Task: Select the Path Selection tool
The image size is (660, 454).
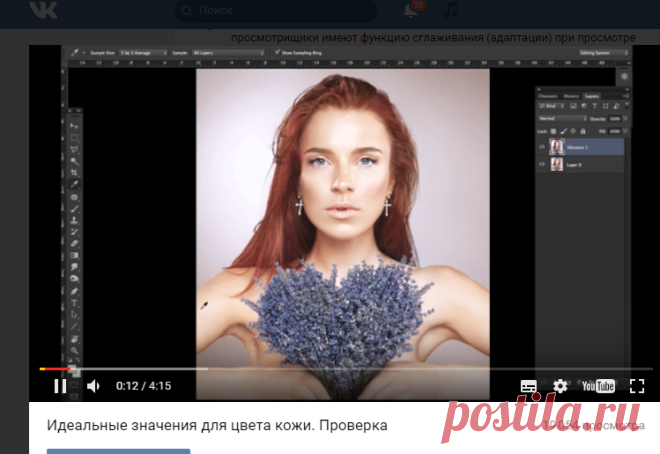Action: (74, 315)
